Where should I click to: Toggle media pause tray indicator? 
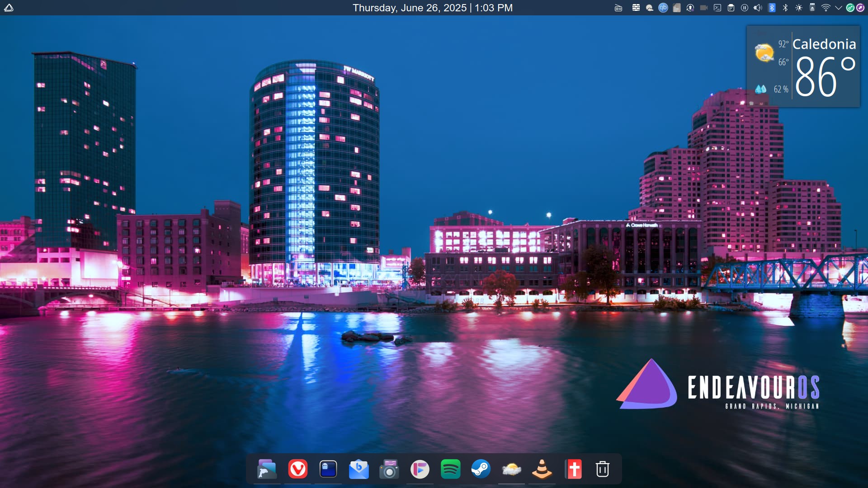[x=745, y=8]
